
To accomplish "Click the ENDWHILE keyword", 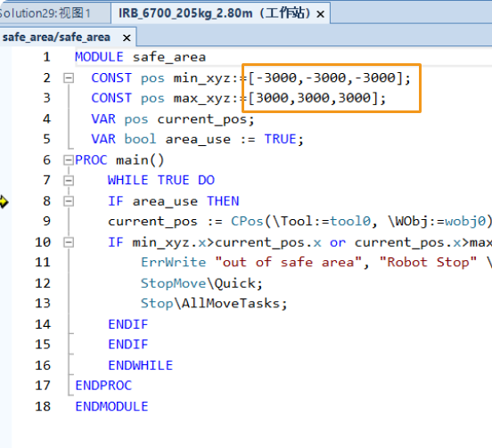I will click(140, 365).
